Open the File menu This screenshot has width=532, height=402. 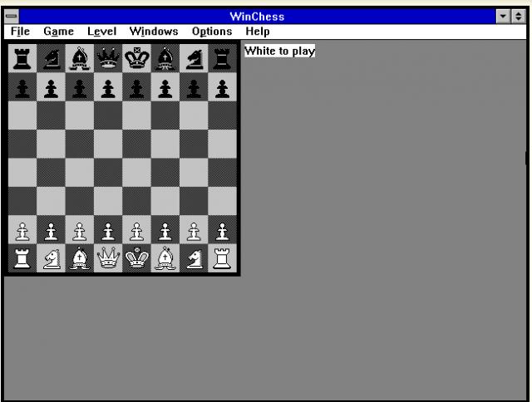[20, 32]
